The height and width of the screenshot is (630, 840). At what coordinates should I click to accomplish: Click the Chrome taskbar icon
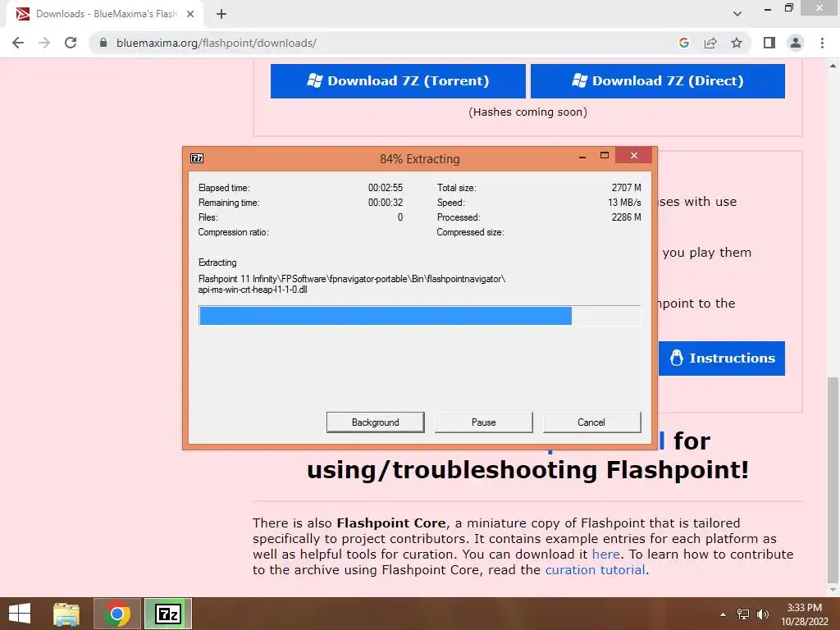coord(117,614)
